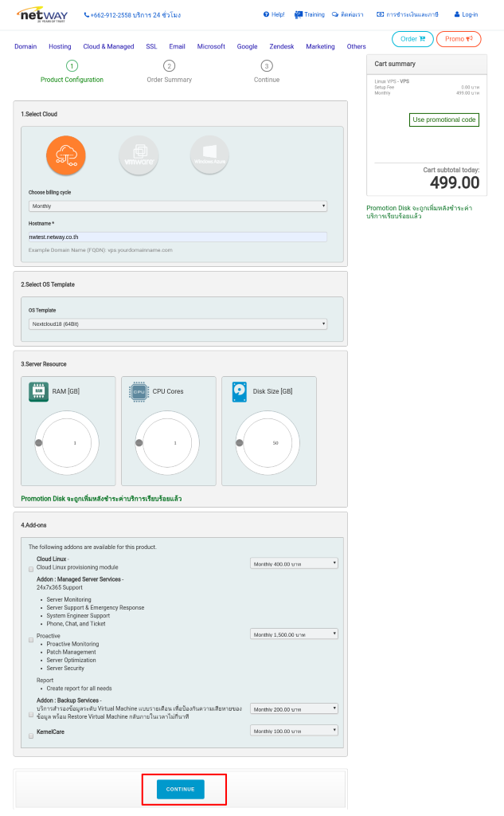Click Use promotional code button
This screenshot has height=816, width=504.
pyautogui.click(x=443, y=120)
